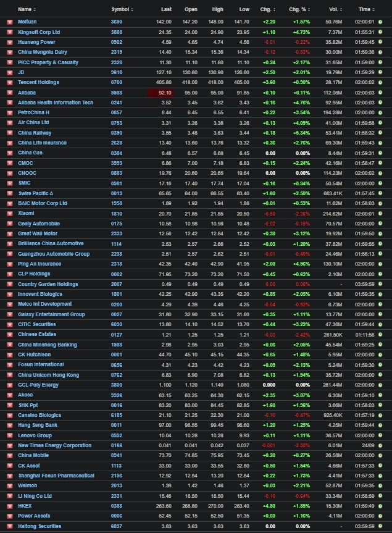Click the clock status icon in Country Garden Holdings row

point(380,284)
